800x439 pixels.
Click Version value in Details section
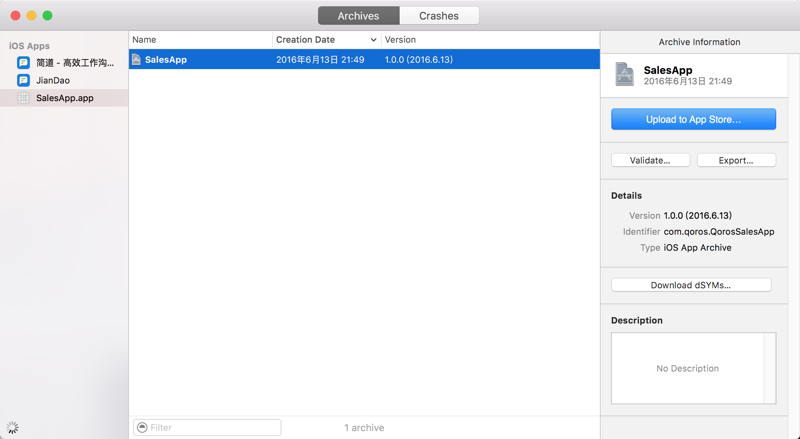coord(697,215)
